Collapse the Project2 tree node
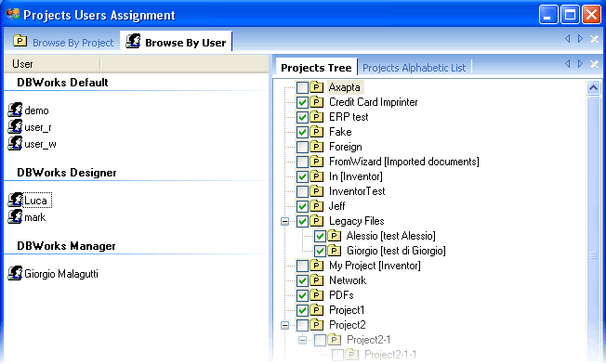This screenshot has height=364, width=606. (x=284, y=325)
